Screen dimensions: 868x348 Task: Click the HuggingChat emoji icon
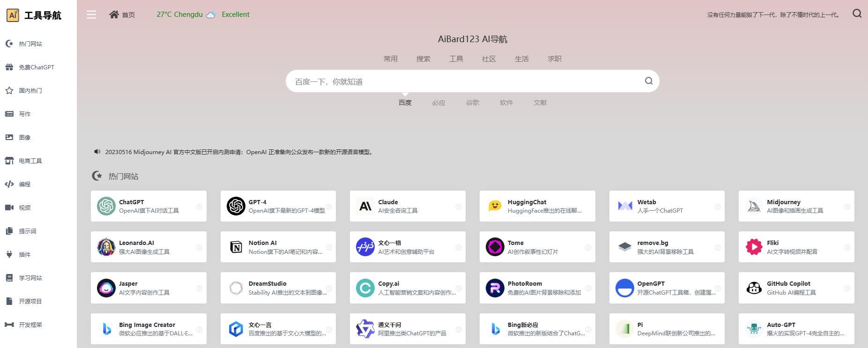(x=495, y=206)
